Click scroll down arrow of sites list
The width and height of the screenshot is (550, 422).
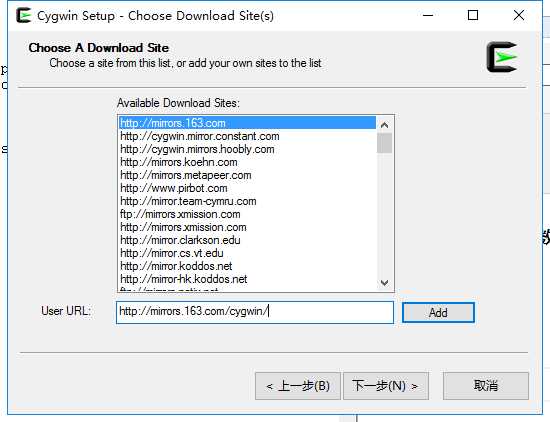point(384,283)
